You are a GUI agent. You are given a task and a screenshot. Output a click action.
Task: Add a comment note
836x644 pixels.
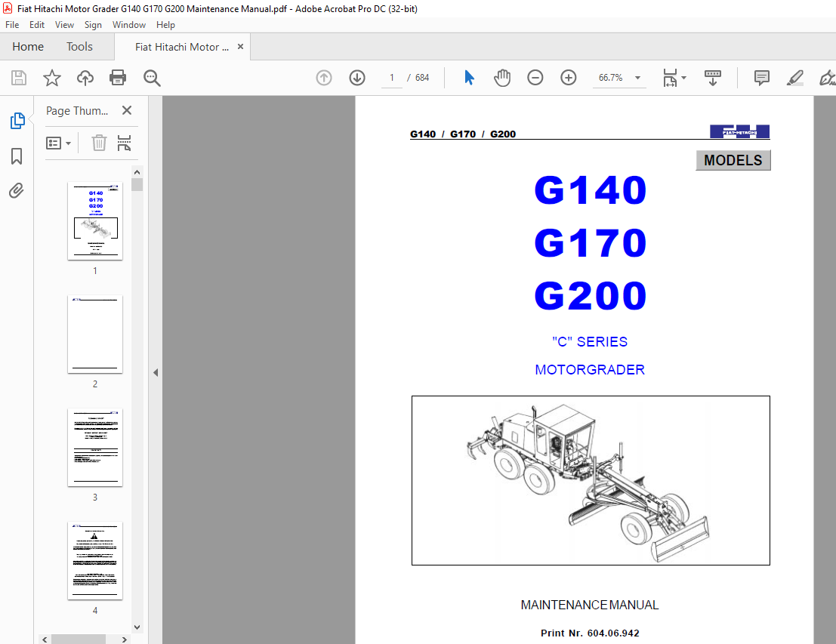761,78
